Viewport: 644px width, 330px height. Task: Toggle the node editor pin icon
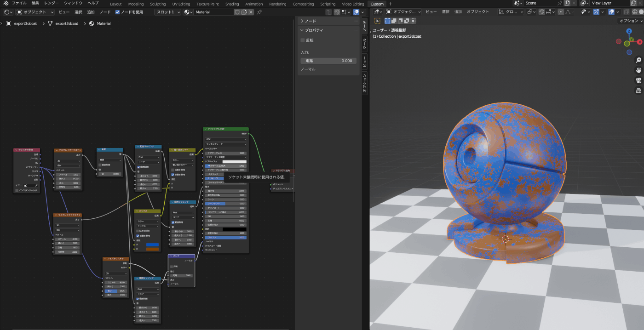point(259,12)
